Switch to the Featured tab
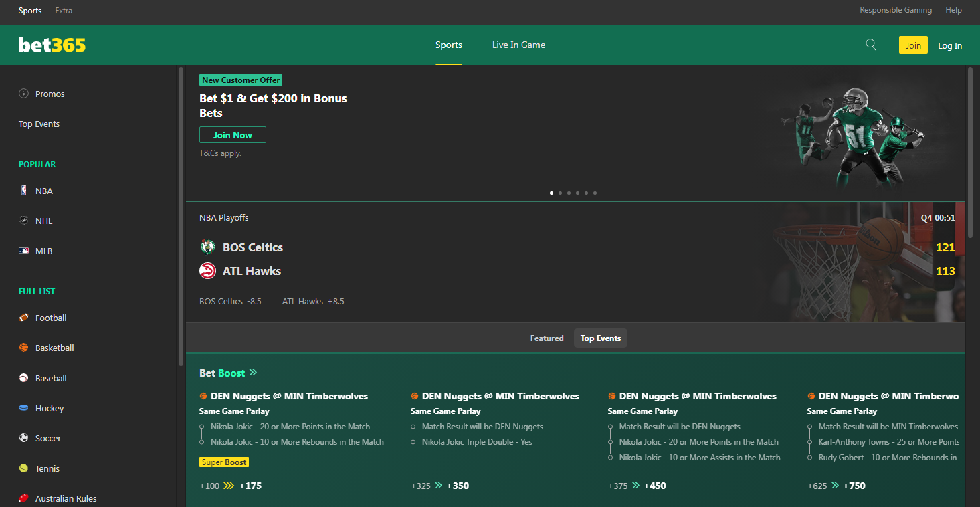This screenshot has height=507, width=980. tap(547, 338)
